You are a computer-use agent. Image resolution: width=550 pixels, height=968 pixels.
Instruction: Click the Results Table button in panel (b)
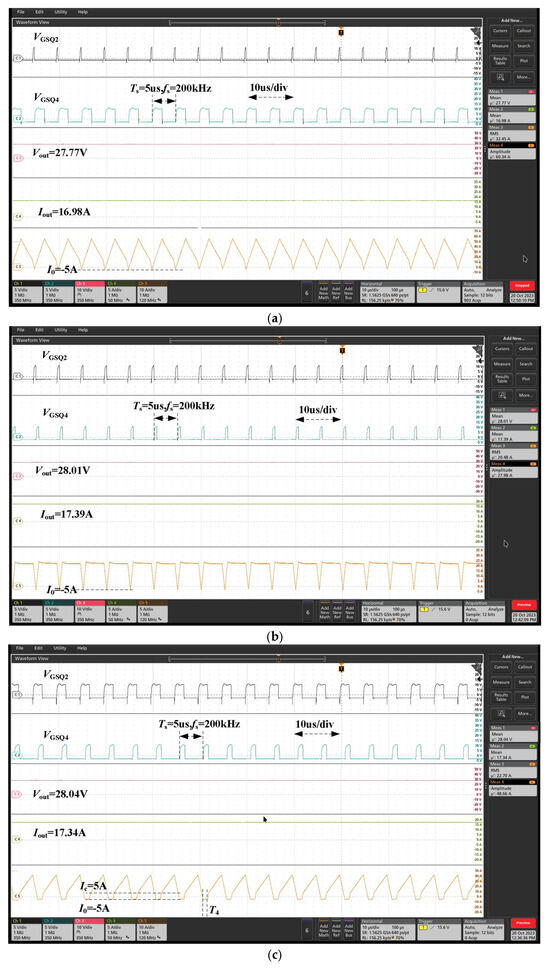point(501,378)
